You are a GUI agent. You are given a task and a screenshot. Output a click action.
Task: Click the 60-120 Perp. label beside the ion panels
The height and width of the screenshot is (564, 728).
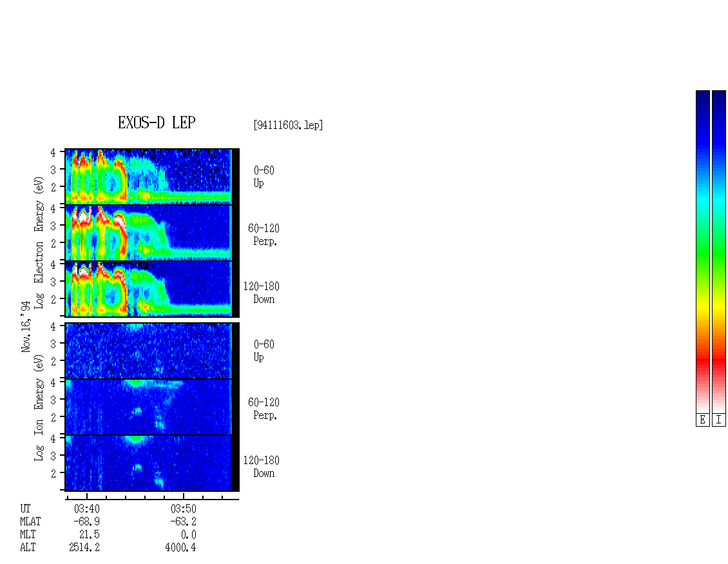(263, 409)
